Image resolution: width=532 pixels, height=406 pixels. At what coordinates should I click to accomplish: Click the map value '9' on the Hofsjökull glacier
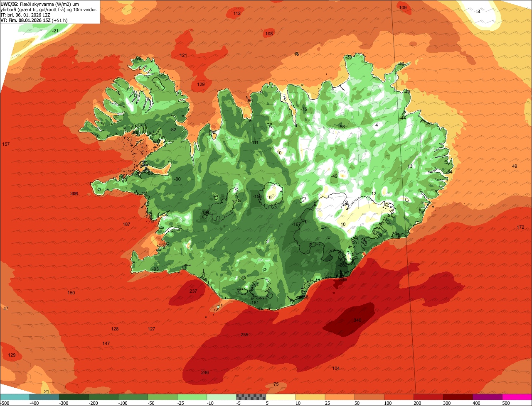click(x=270, y=198)
